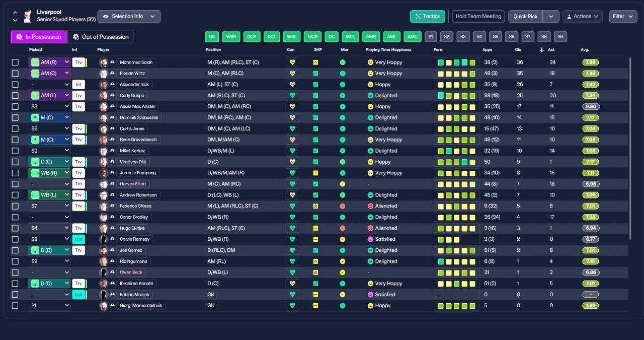Click Calvin Ramsay's silhouette face icon
This screenshot has height=340, width=644.
point(104,239)
